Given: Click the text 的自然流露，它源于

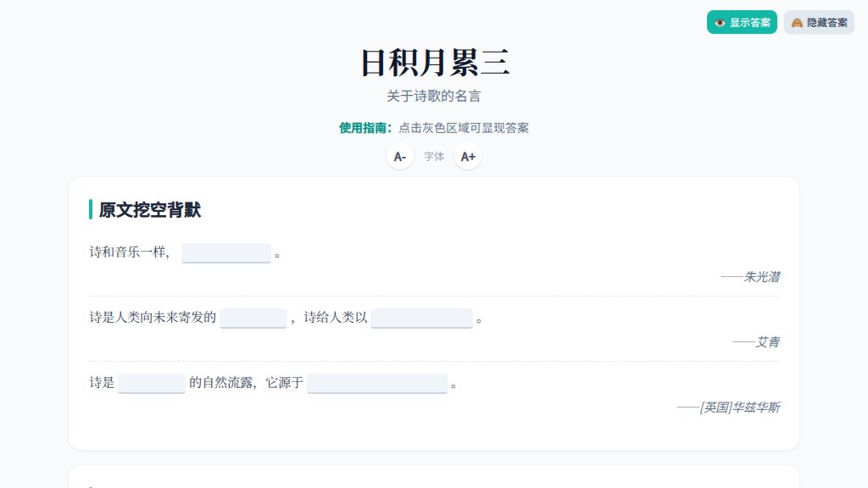Looking at the screenshot, I should (247, 383).
